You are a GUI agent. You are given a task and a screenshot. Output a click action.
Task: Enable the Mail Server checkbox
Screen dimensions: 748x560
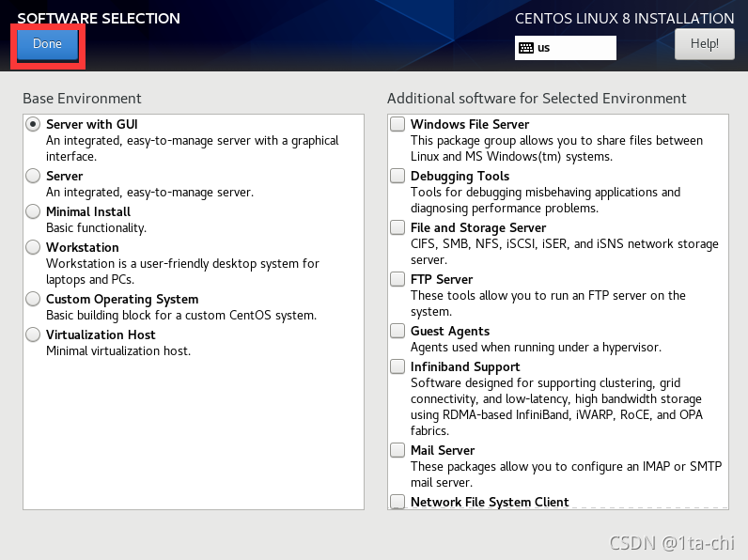coord(397,450)
